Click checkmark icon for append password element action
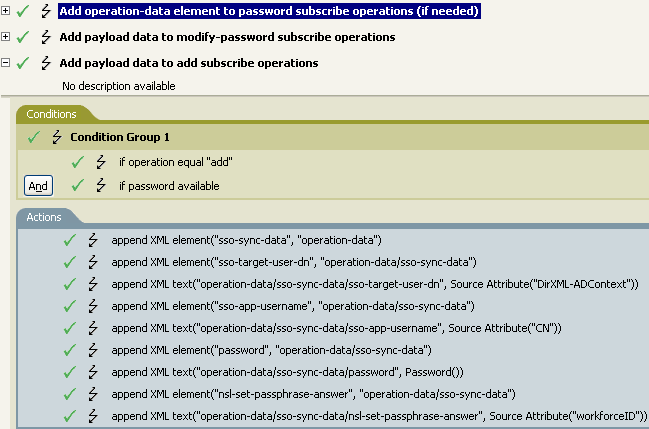The height and width of the screenshot is (429, 649). [70, 350]
